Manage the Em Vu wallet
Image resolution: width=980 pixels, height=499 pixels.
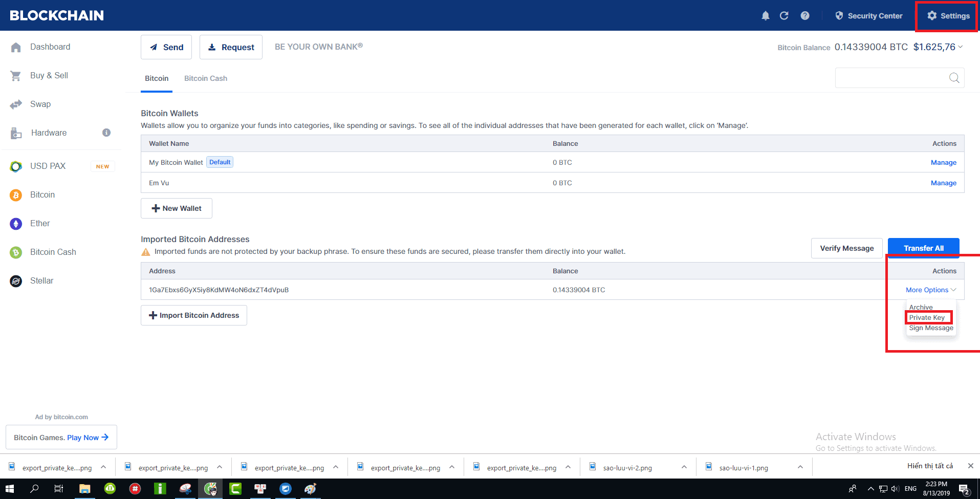coord(943,183)
